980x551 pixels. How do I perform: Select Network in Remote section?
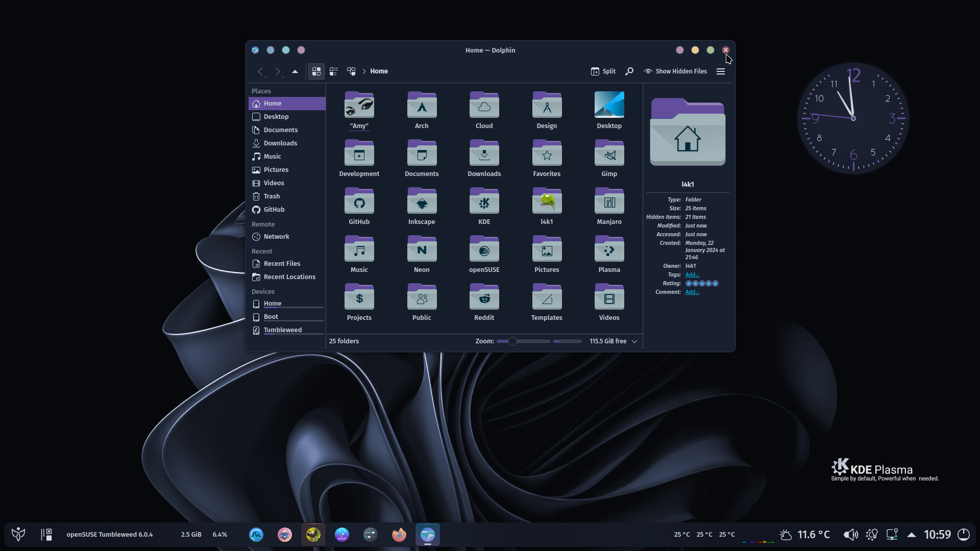pos(287,236)
